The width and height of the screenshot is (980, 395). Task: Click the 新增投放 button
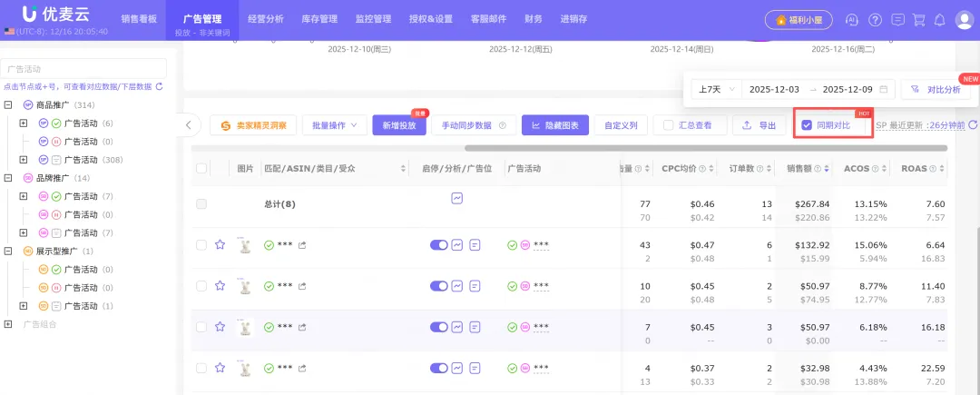click(x=399, y=125)
